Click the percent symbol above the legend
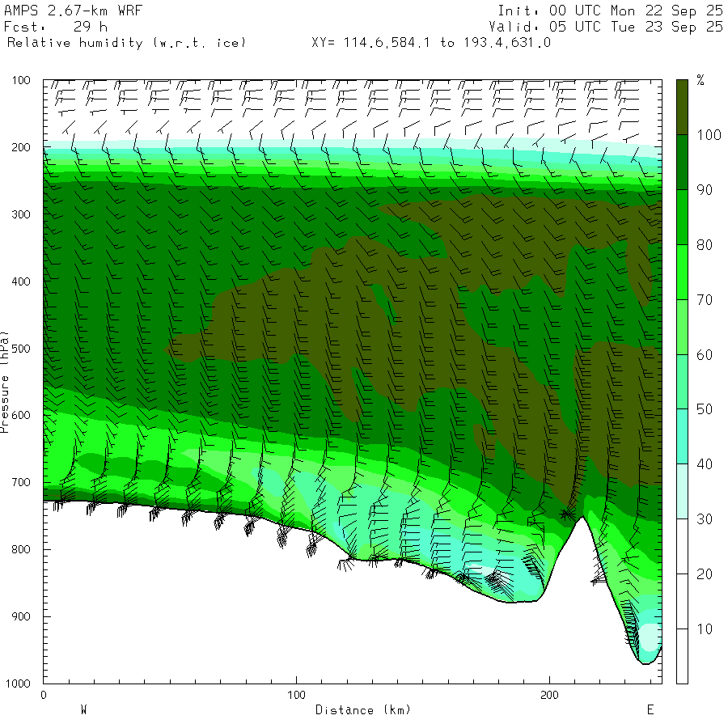The width and height of the screenshot is (728, 728). (x=700, y=80)
